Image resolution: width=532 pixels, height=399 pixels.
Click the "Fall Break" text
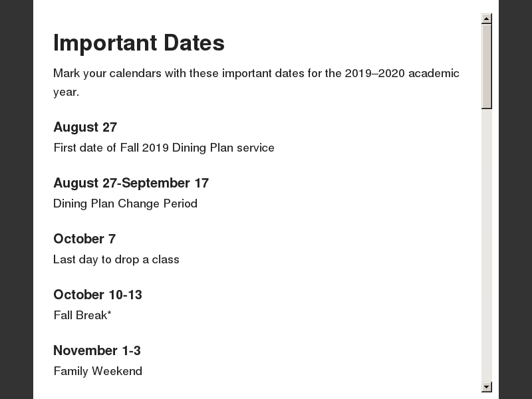(x=79, y=315)
